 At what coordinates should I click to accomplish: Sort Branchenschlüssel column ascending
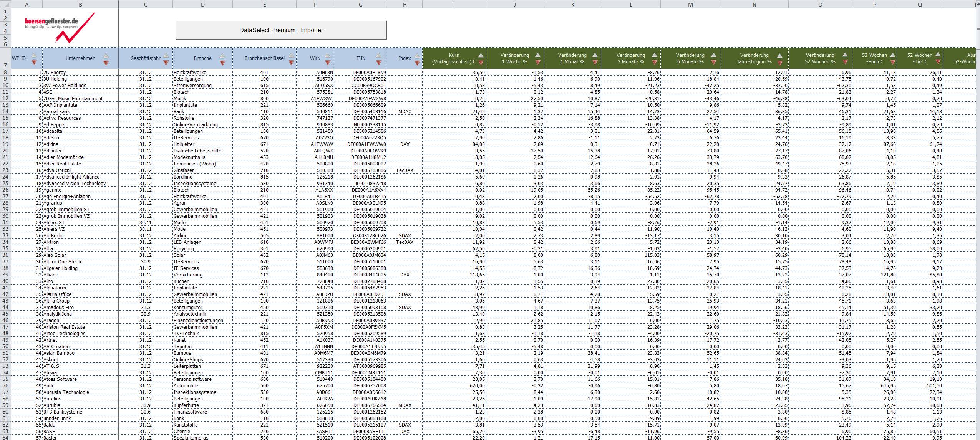(291, 55)
